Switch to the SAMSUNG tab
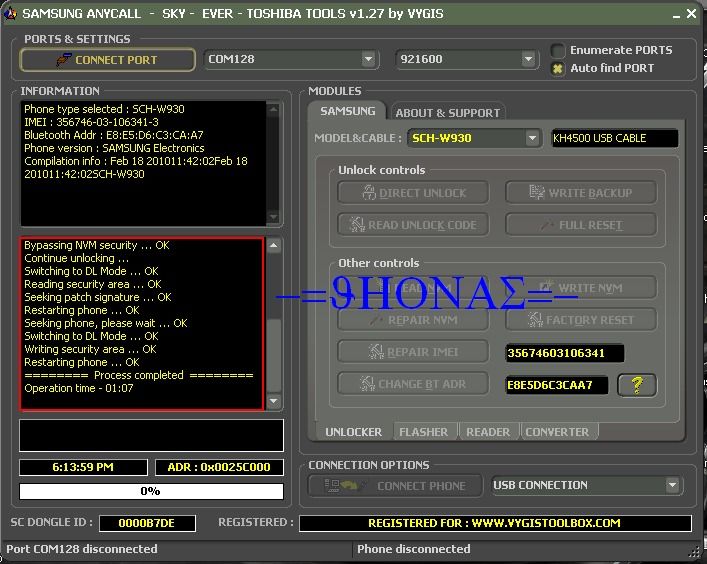This screenshot has width=707, height=564. click(x=348, y=111)
